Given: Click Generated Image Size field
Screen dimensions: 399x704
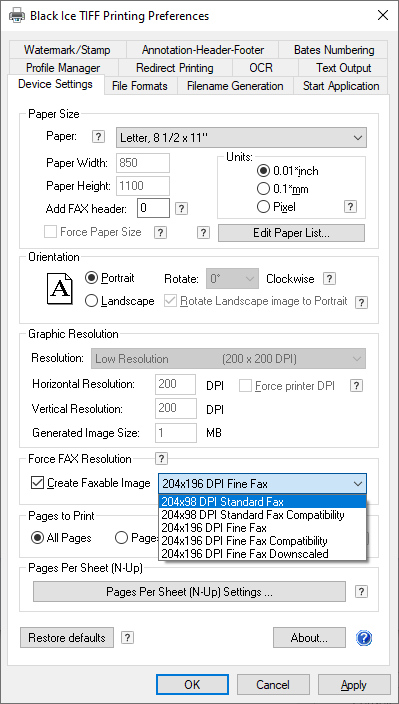Looking at the screenshot, I should [176, 433].
